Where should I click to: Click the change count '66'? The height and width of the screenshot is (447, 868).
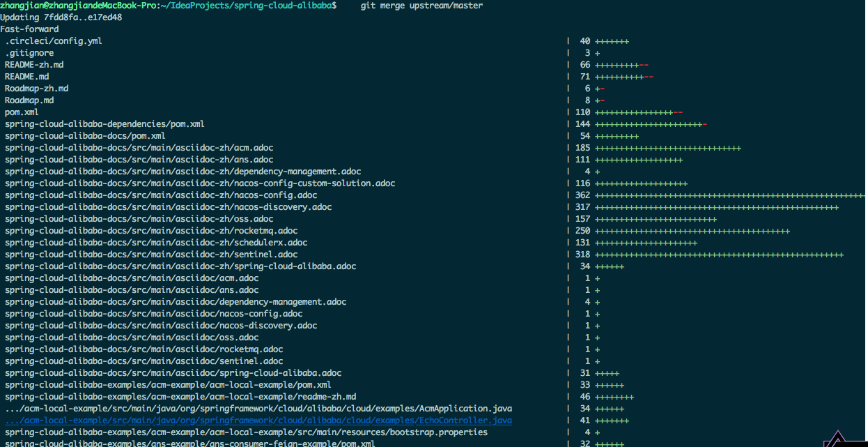pyautogui.click(x=585, y=65)
